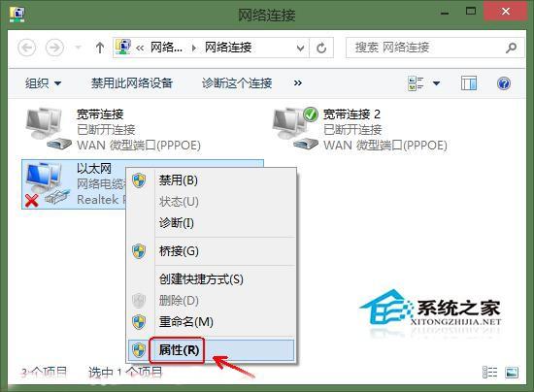Image resolution: width=534 pixels, height=392 pixels.
Task: Select the 宽带连接 connection icon
Action: point(49,128)
